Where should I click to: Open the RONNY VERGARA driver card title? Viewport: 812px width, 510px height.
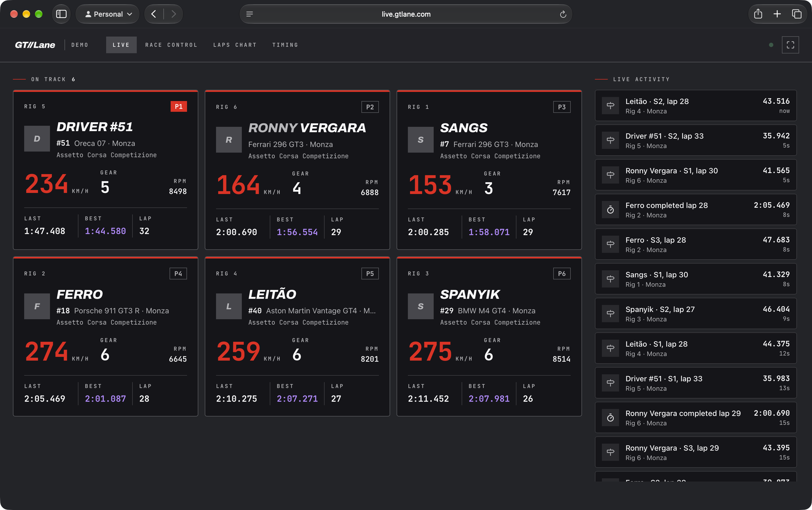(x=307, y=128)
